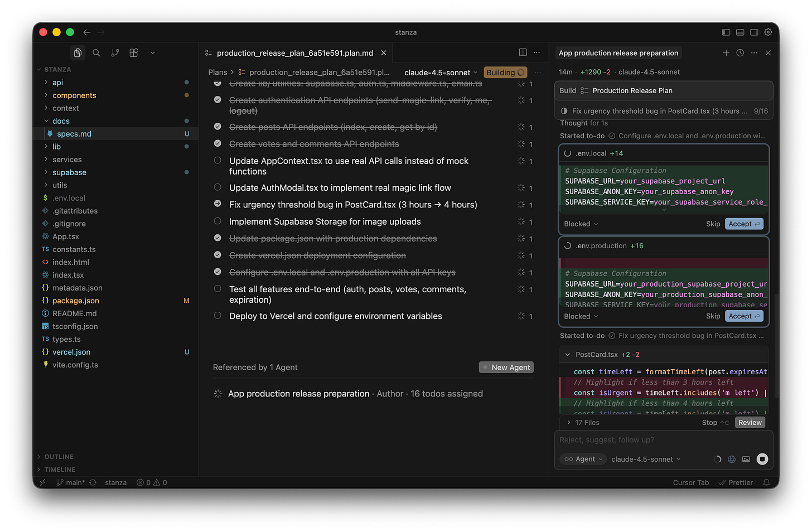Open the Plans breadcrumb item

click(x=217, y=72)
